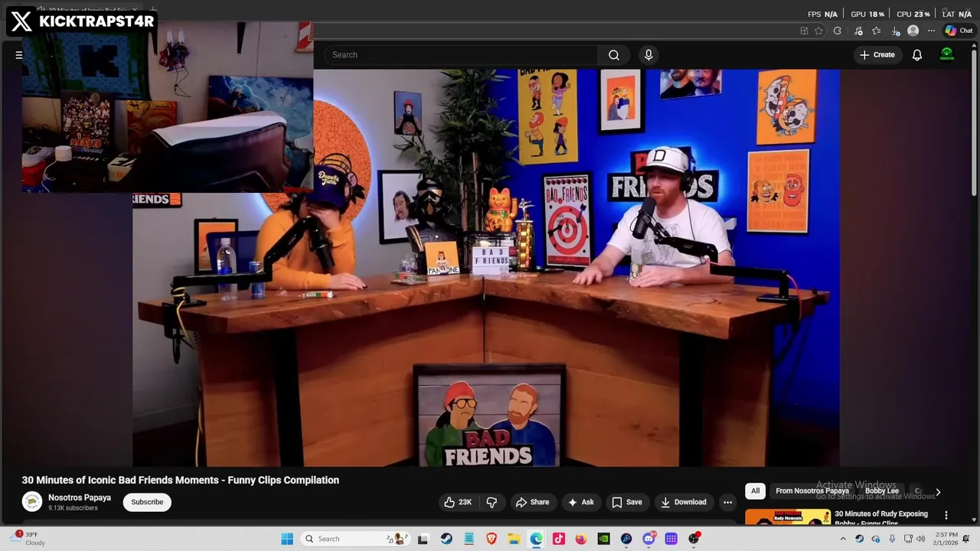980x551 pixels.
Task: Focus the YouTube search field
Action: [x=462, y=55]
